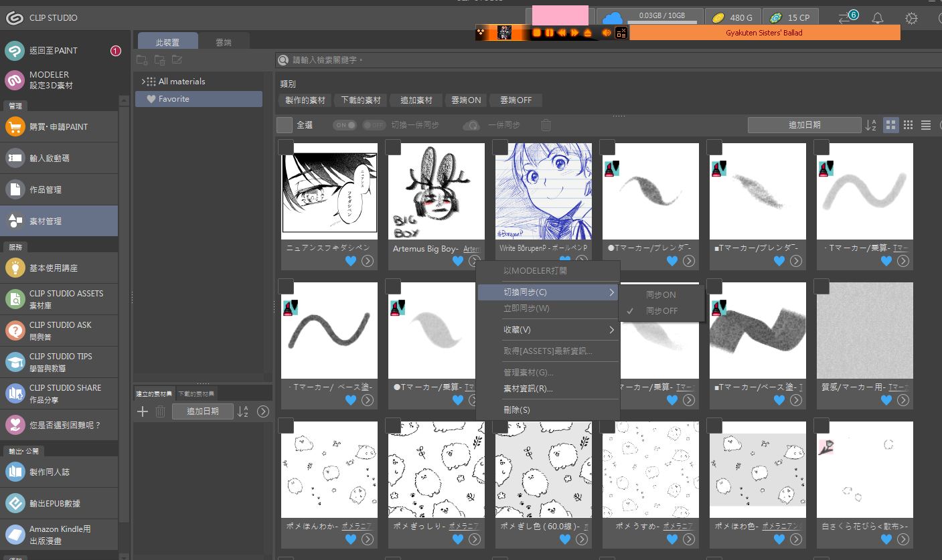This screenshot has width=942, height=560.
Task: Check the ●Tマーカー/ブレンダー thumbnail checkbox
Action: coord(607,147)
